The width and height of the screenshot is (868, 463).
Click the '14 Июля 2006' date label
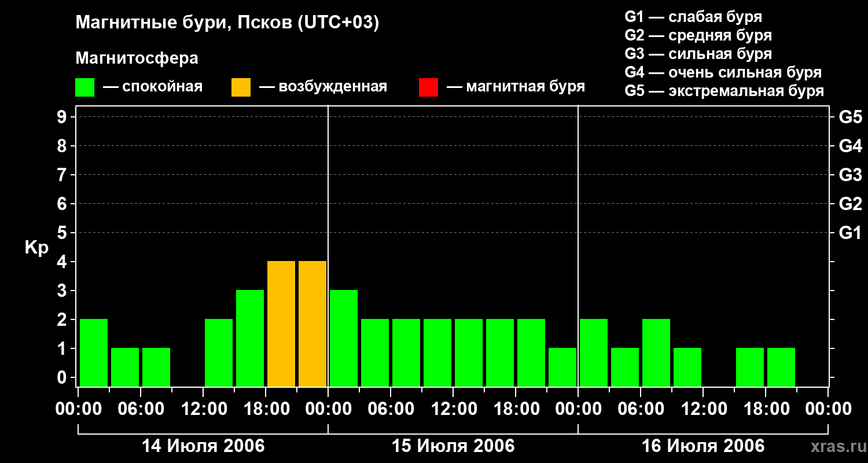[203, 446]
